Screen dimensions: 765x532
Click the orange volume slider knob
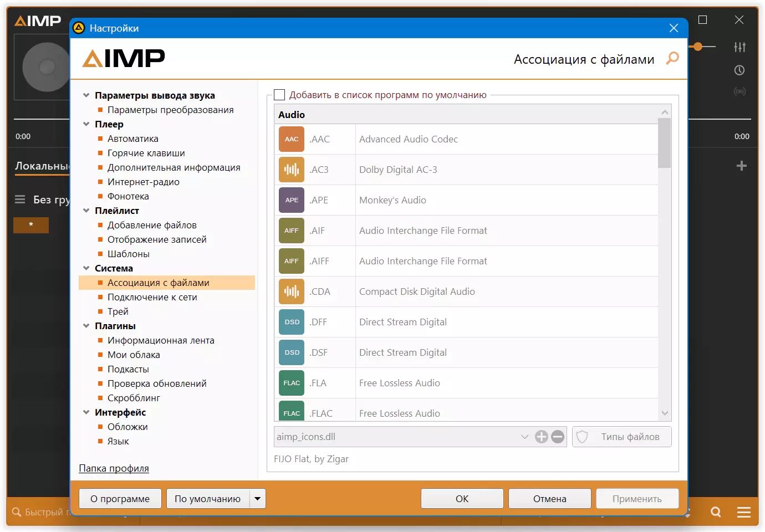point(698,47)
